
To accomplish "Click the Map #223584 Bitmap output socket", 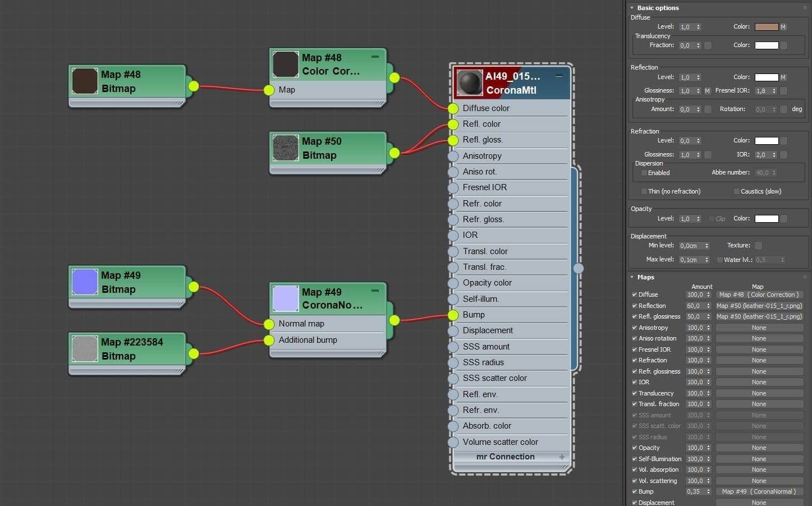I will pyautogui.click(x=194, y=353).
